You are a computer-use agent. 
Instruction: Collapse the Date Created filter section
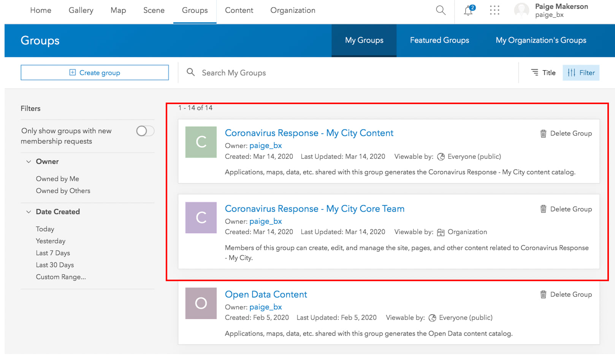tap(29, 212)
